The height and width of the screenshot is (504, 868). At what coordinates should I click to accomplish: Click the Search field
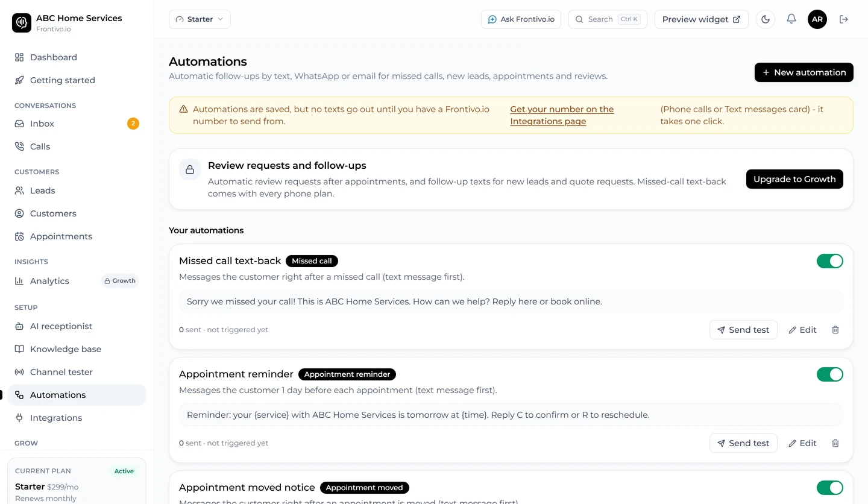tap(608, 19)
